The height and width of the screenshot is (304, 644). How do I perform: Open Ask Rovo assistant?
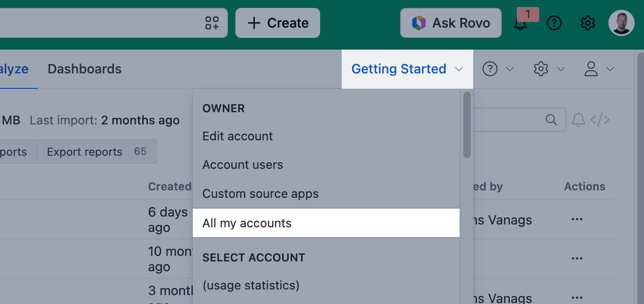click(x=451, y=23)
